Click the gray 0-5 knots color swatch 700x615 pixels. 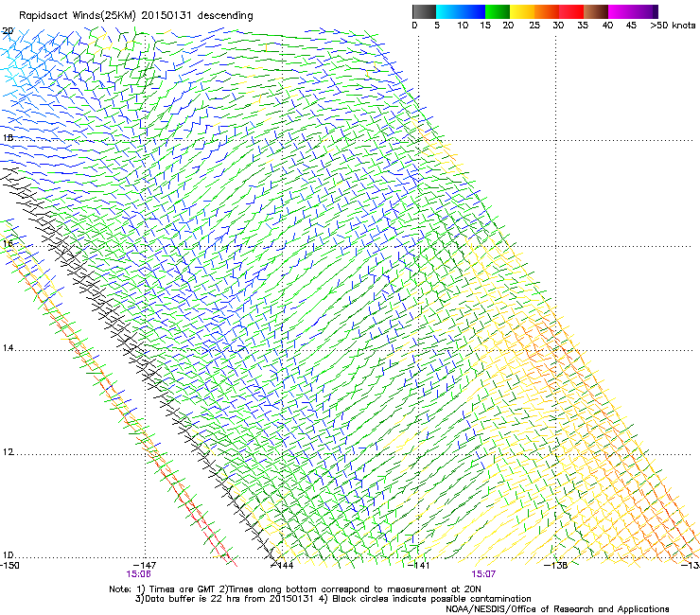(x=424, y=11)
